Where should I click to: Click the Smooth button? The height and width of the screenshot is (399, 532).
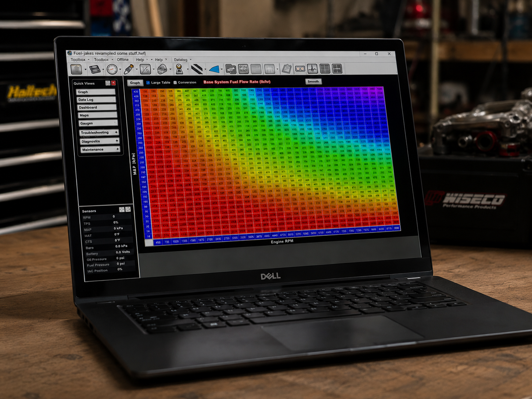coord(313,82)
